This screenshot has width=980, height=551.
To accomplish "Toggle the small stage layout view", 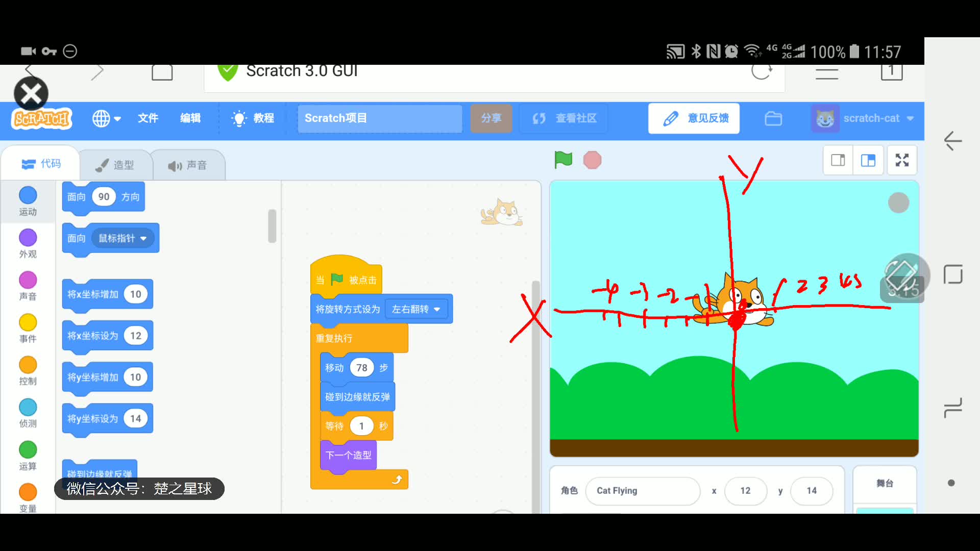I will pyautogui.click(x=838, y=160).
